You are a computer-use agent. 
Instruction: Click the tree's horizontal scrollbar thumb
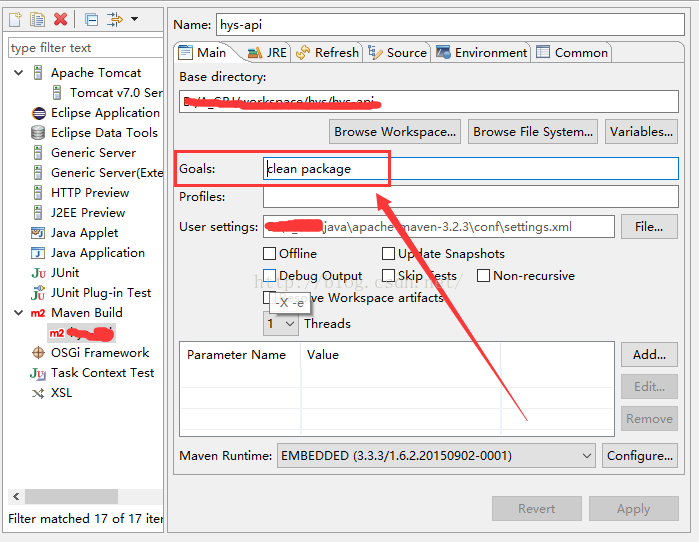(71, 496)
